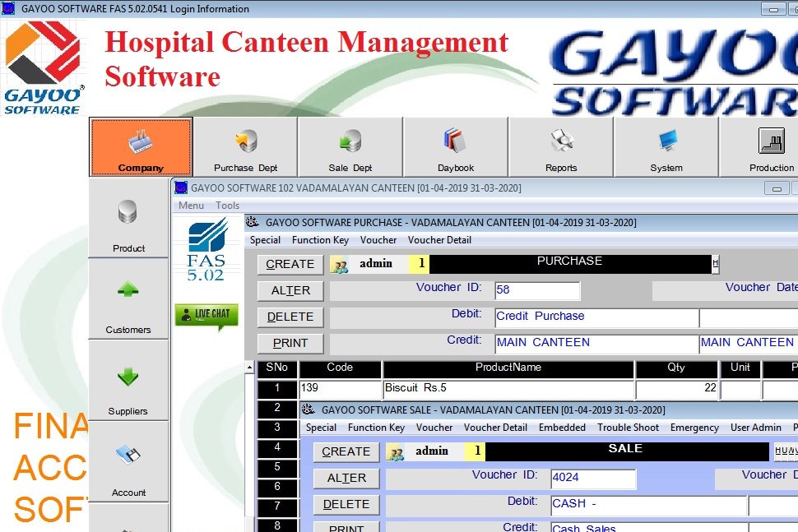
Task: Open Function Key menu in Sale window
Action: (x=376, y=428)
